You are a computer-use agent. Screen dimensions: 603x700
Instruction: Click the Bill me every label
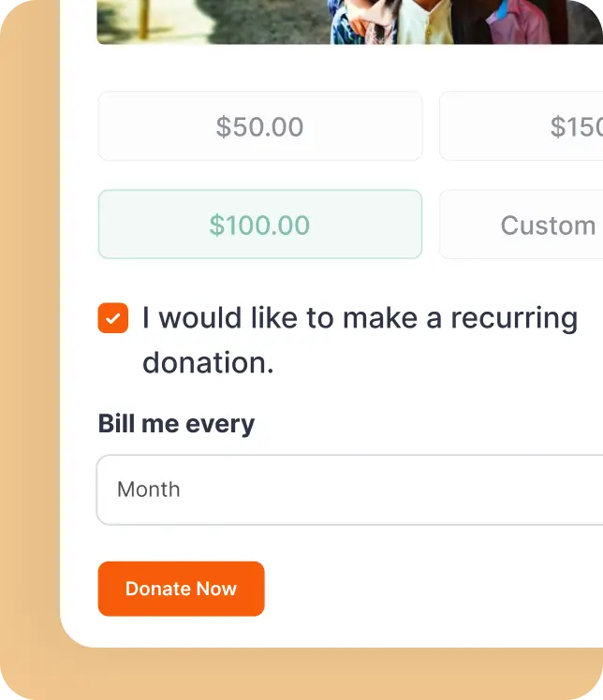176,424
